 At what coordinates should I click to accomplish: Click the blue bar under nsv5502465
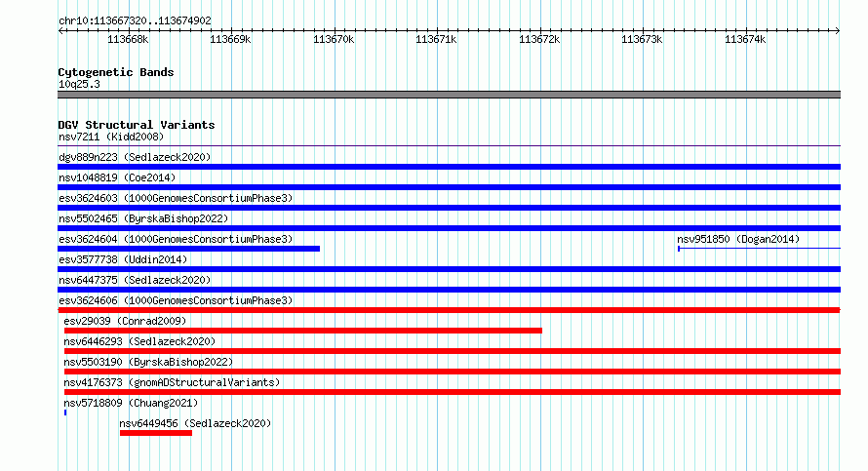(449, 228)
